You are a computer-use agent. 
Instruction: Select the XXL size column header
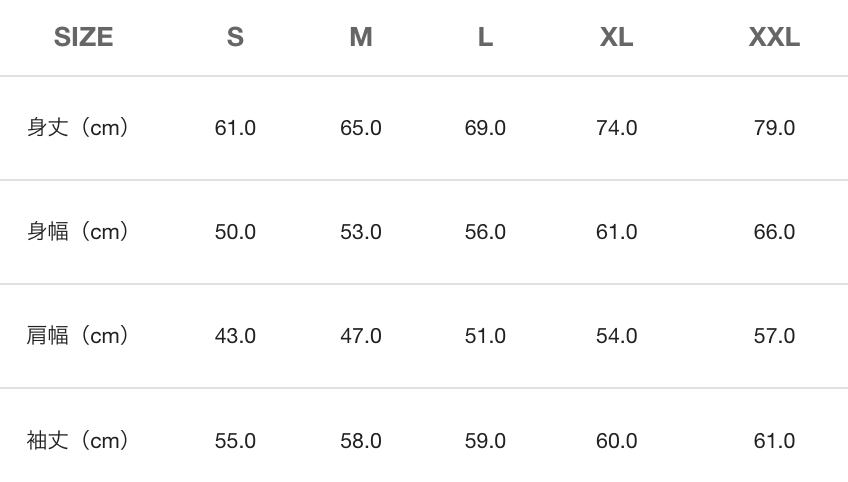774,38
